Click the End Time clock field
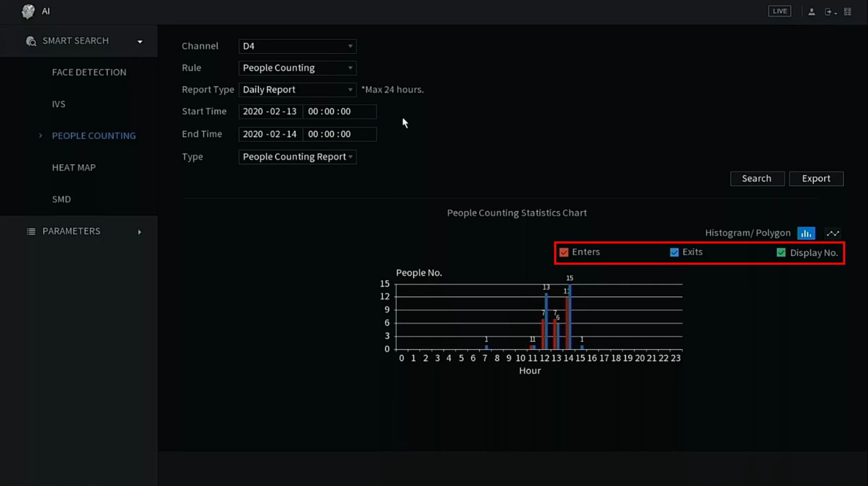Image resolution: width=868 pixels, height=486 pixels. 340,134
